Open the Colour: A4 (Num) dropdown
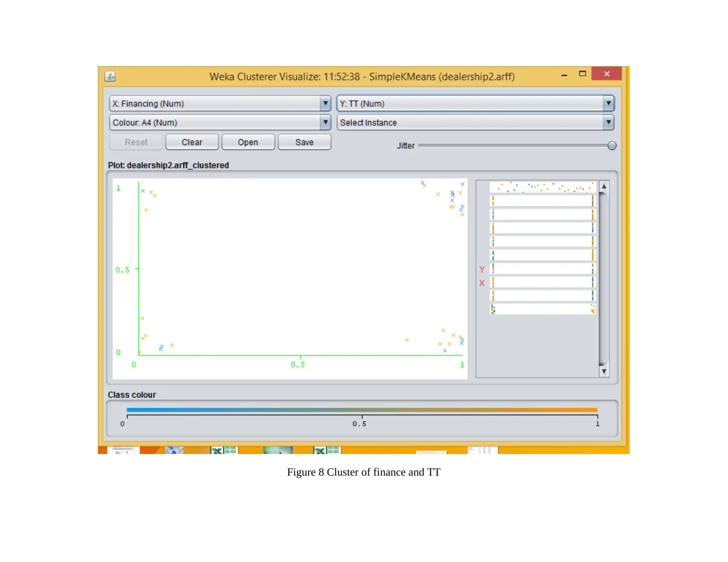This screenshot has width=728, height=562. 220,123
